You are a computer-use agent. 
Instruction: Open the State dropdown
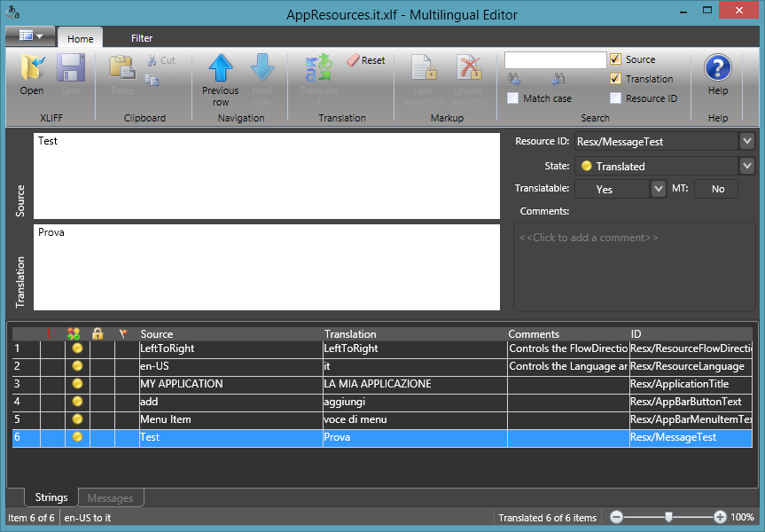[x=747, y=164]
